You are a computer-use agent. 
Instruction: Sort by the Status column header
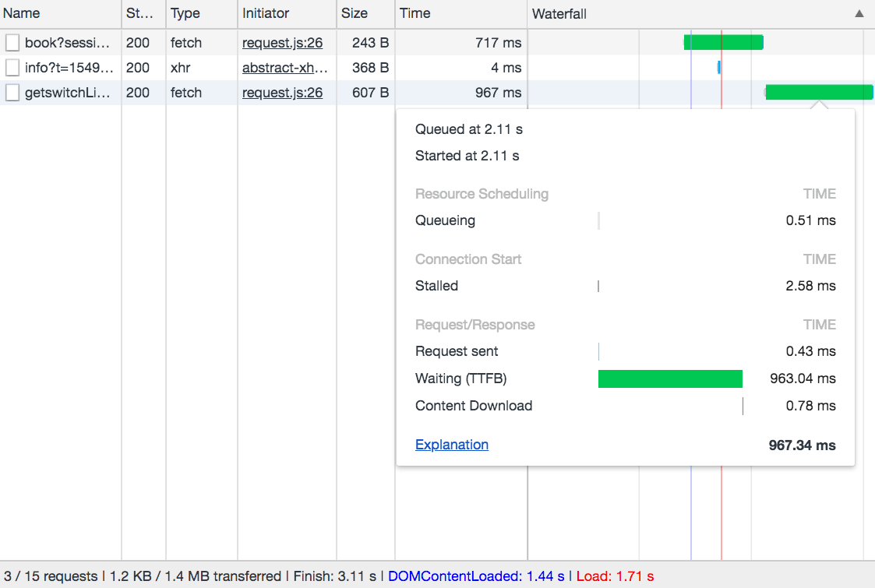coord(143,13)
